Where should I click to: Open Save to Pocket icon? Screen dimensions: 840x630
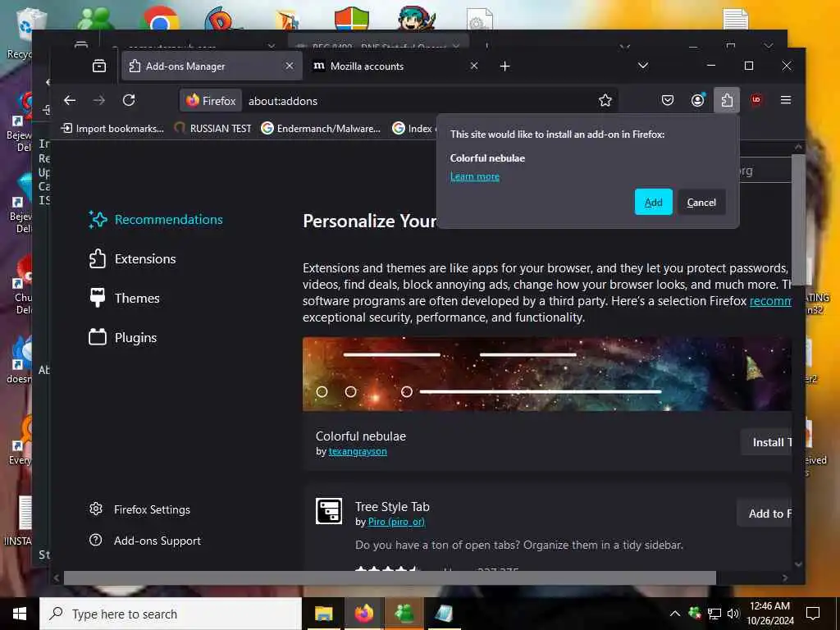(668, 100)
